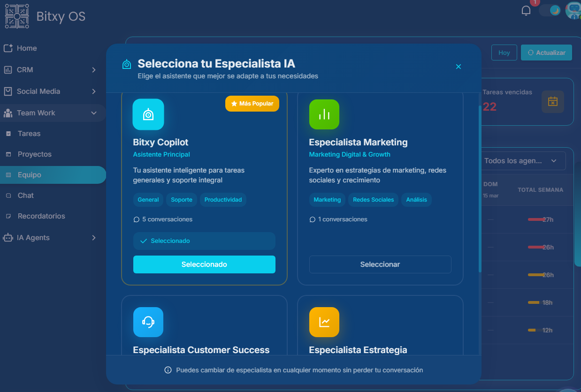Collapse the Team Work section
581x392 pixels.
53,113
